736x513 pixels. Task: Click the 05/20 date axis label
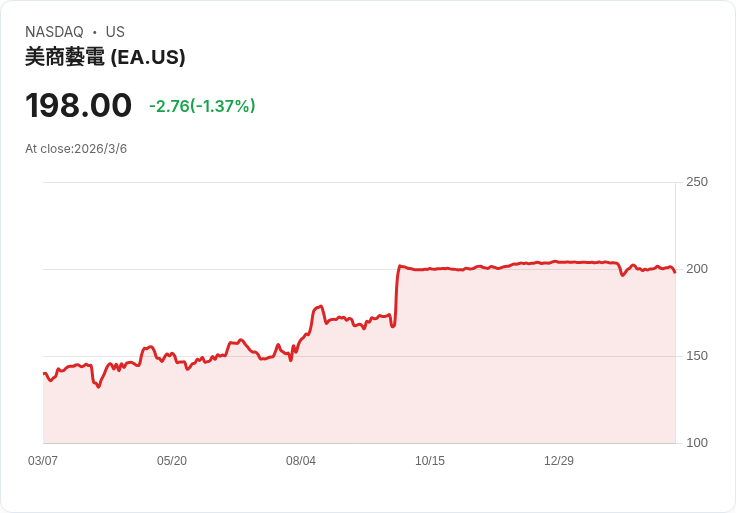pyautogui.click(x=172, y=461)
